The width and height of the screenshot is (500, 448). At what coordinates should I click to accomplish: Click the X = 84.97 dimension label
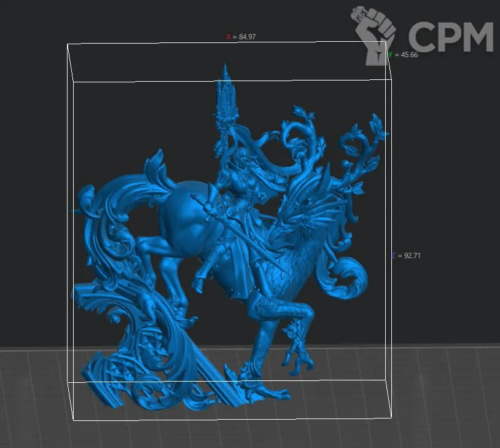click(x=241, y=37)
